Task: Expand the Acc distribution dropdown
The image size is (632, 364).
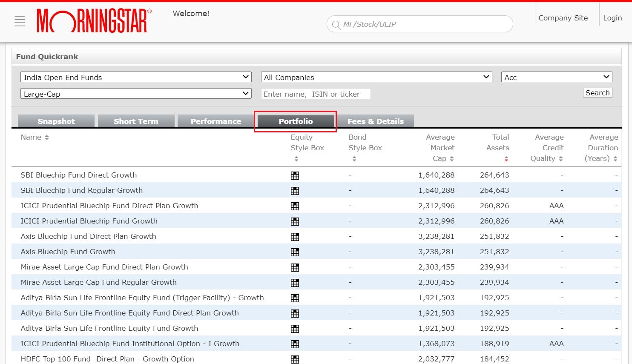Action: pyautogui.click(x=556, y=77)
